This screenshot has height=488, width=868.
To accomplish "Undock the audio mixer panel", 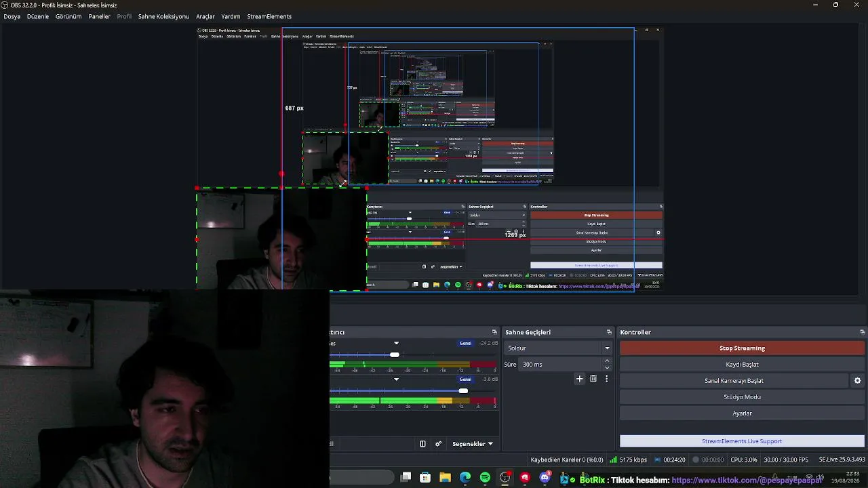I will pyautogui.click(x=494, y=332).
